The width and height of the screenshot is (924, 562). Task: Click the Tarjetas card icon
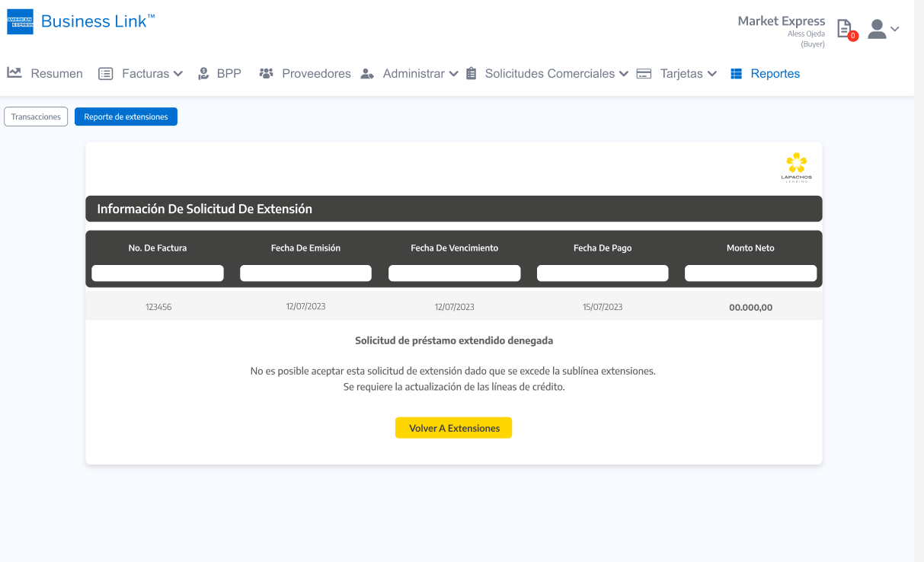coord(644,74)
